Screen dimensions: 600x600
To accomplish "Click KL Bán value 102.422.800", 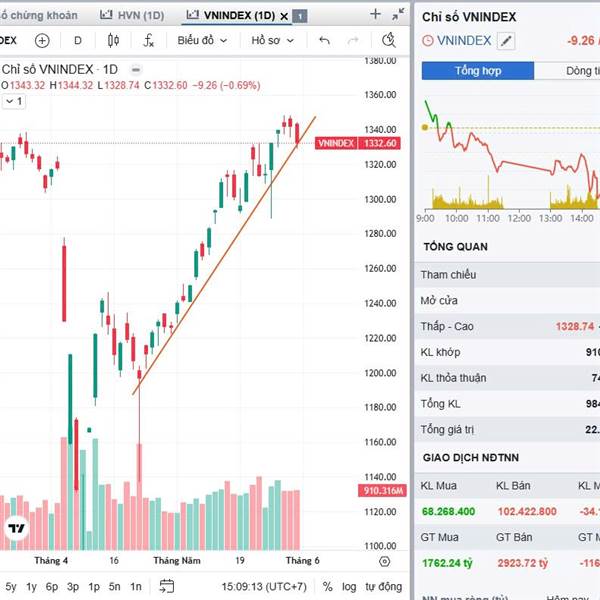I will [527, 512].
